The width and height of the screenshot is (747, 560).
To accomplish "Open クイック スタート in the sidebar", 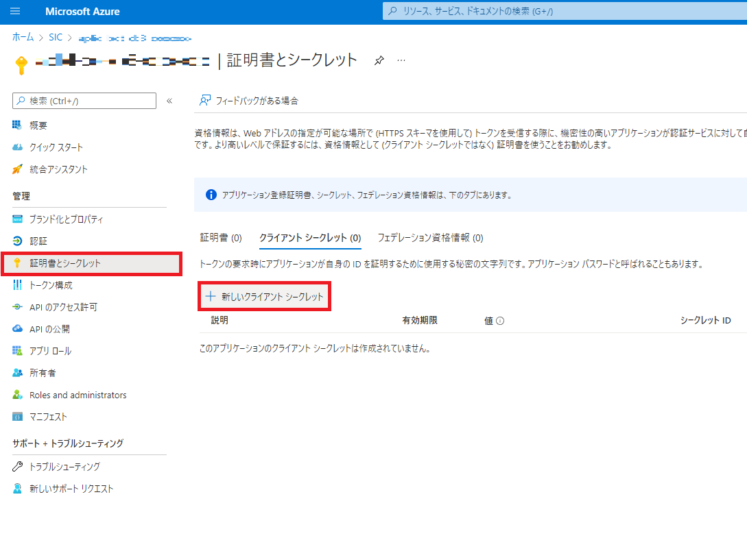I will pos(56,147).
